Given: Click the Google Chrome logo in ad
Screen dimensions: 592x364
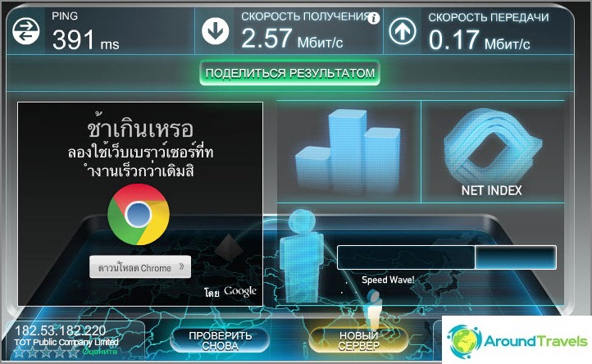Looking at the screenshot, I should click(139, 215).
